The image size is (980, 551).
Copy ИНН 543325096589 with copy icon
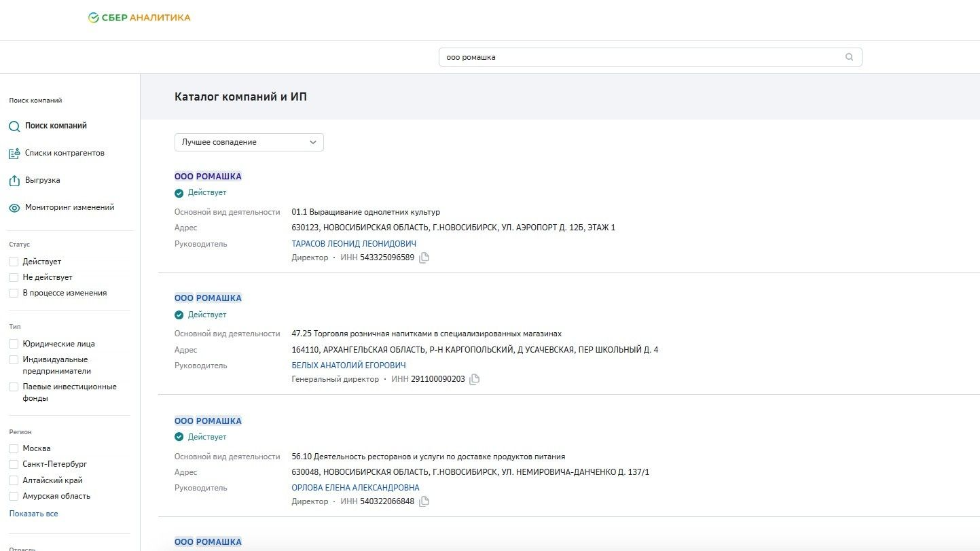point(424,257)
